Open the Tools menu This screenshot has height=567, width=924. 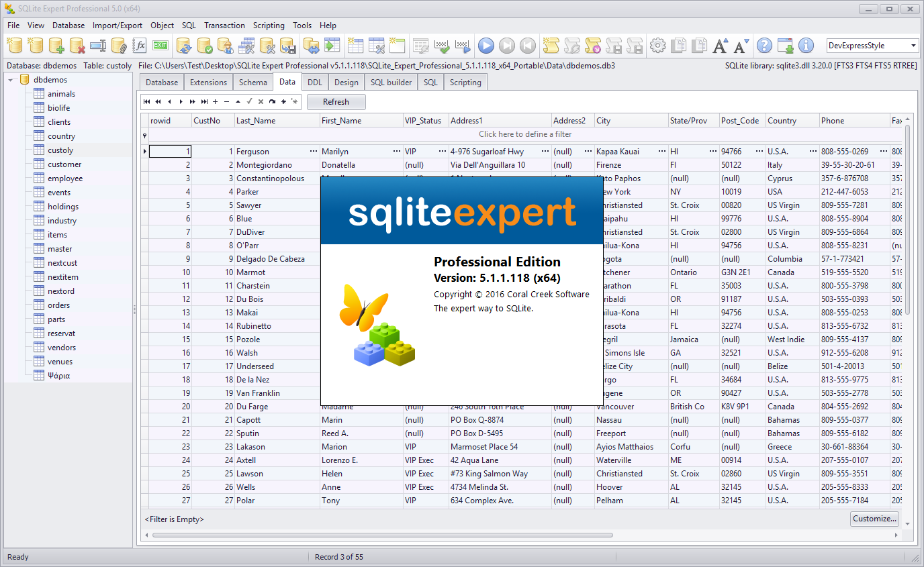coord(302,25)
